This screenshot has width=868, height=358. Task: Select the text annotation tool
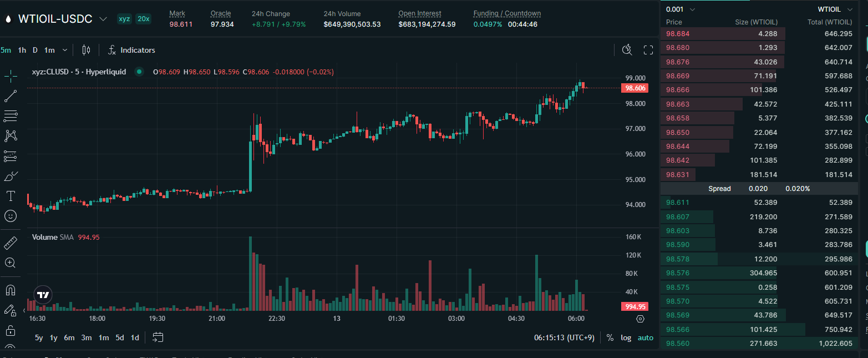(x=11, y=196)
